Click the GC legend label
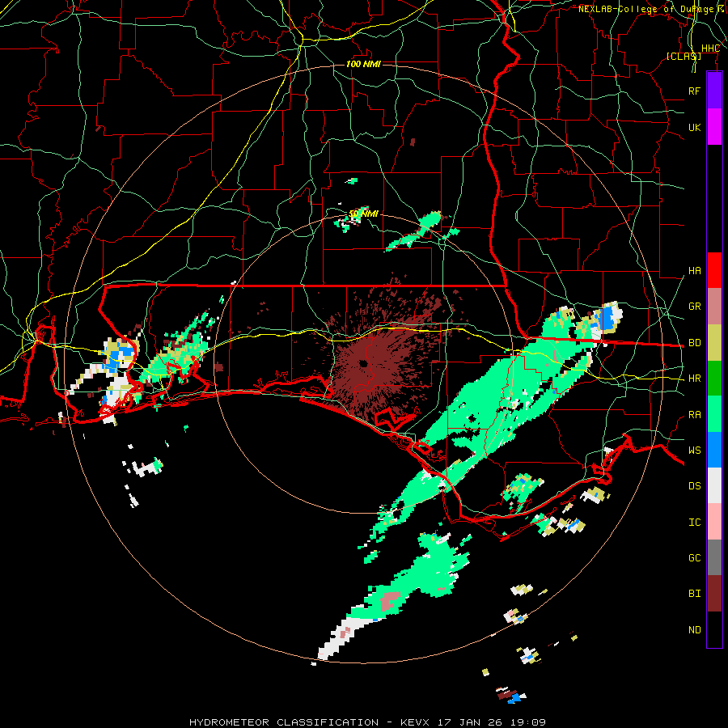 (x=695, y=558)
